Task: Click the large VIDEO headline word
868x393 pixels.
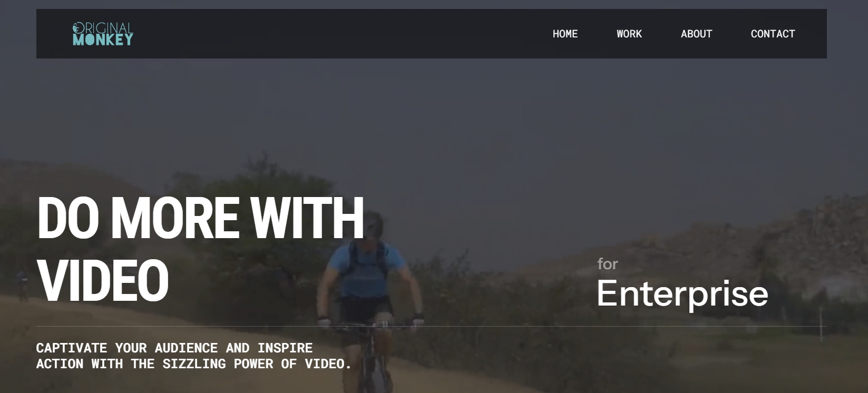Action: tap(103, 280)
